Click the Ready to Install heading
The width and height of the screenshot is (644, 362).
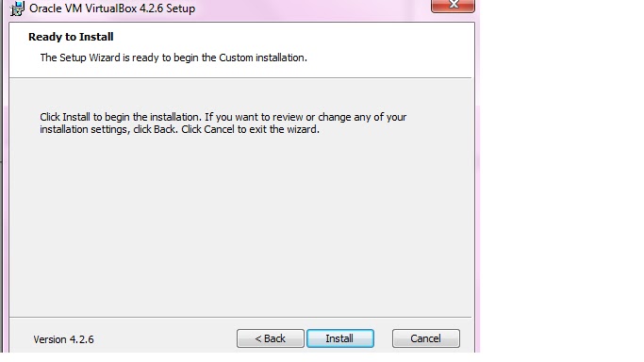tap(71, 37)
